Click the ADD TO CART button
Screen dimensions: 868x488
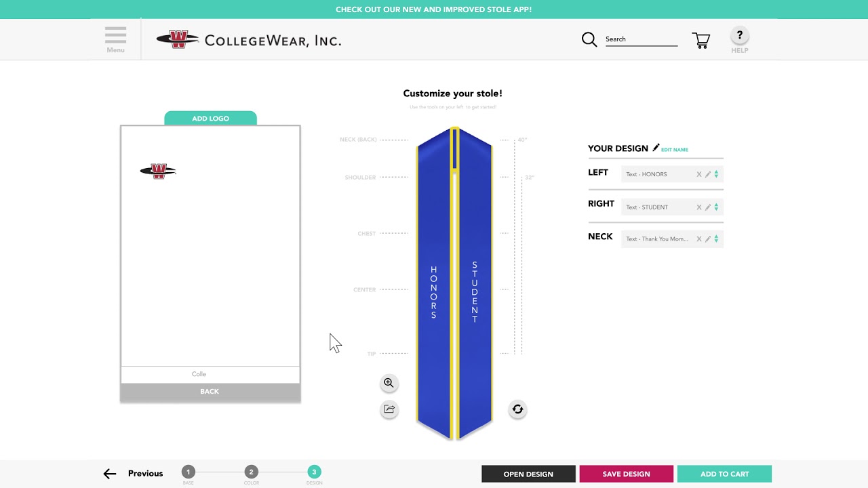click(724, 474)
